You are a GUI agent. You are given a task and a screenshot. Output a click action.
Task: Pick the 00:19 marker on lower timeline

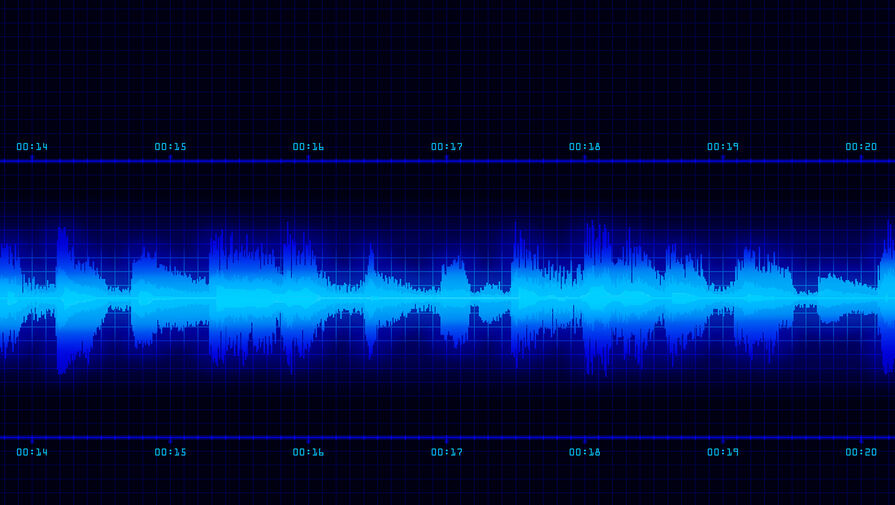pyautogui.click(x=723, y=452)
